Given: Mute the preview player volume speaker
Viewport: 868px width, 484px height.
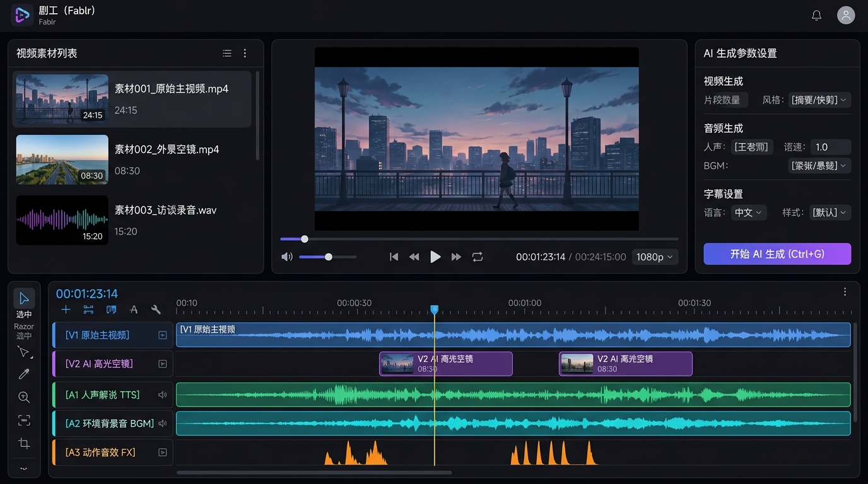Looking at the screenshot, I should pyautogui.click(x=287, y=256).
